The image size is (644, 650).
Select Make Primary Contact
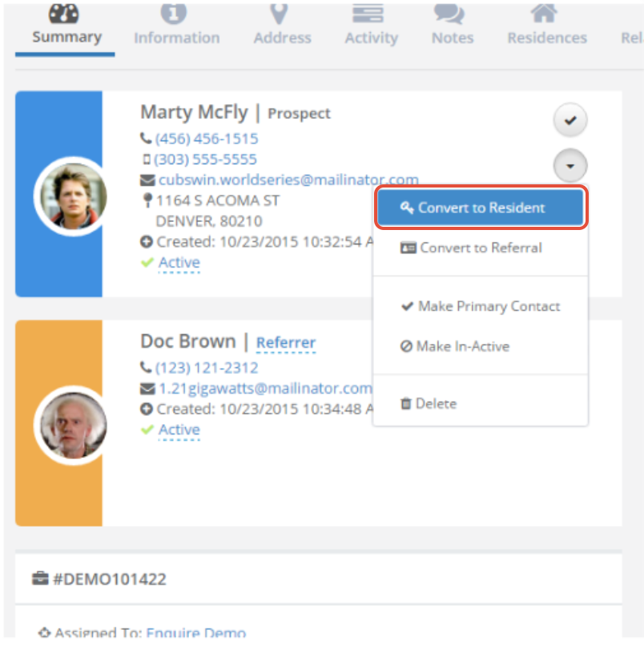click(481, 306)
